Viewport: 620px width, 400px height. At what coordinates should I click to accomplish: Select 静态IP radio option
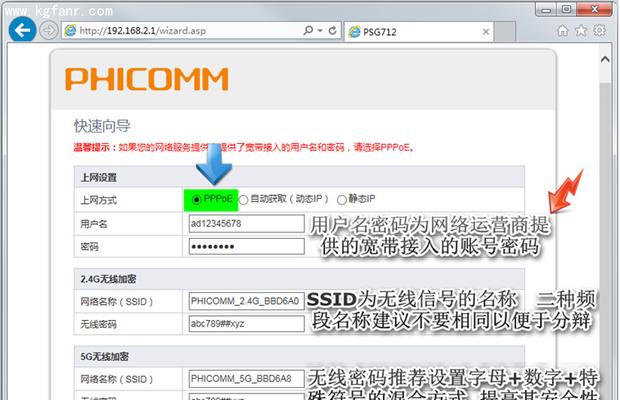click(x=342, y=200)
